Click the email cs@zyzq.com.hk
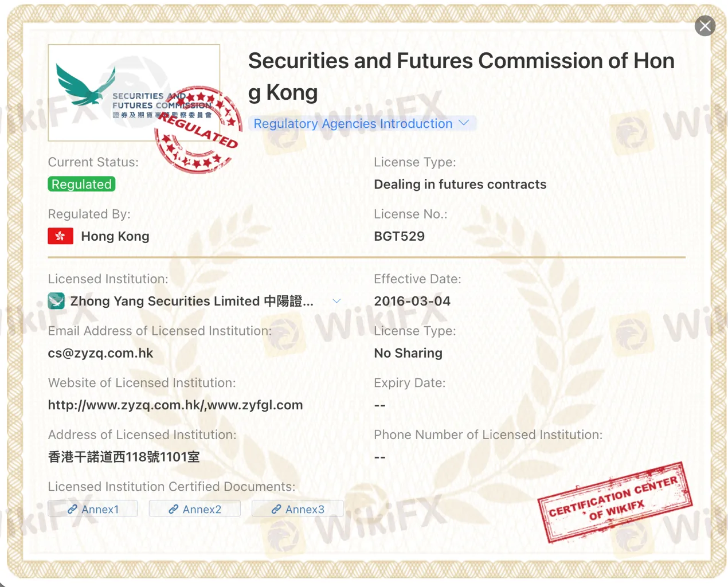Image resolution: width=728 pixels, height=587 pixels. click(100, 353)
